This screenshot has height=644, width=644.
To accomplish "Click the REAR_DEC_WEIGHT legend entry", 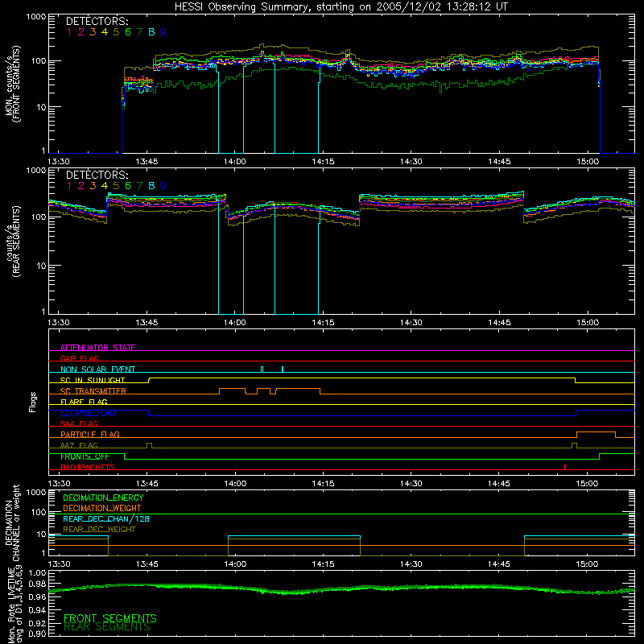I will (x=99, y=530).
